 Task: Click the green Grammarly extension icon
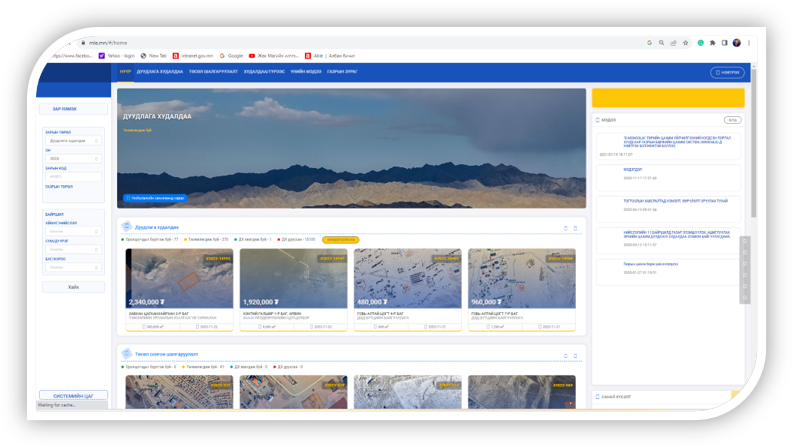(x=700, y=43)
